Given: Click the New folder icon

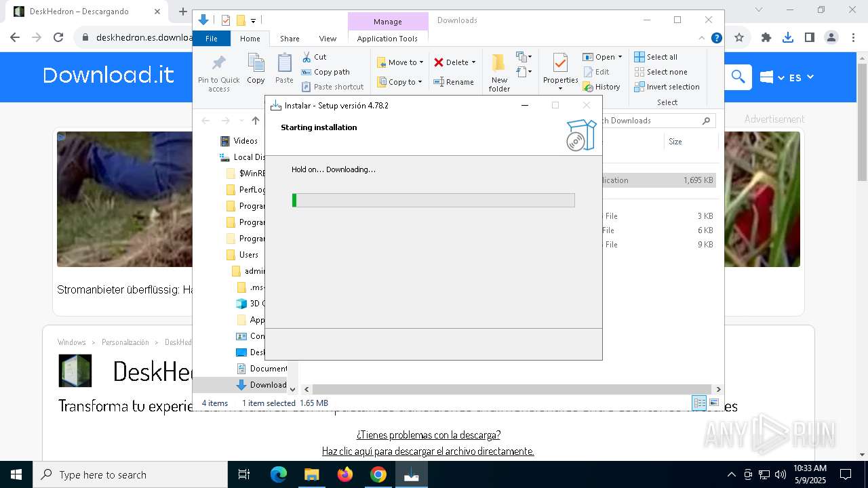Looking at the screenshot, I should click(x=499, y=73).
